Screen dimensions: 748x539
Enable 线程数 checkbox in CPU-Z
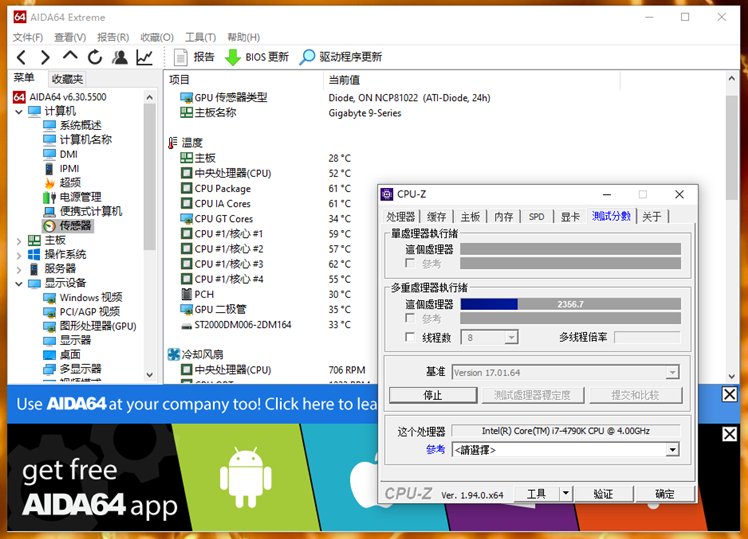(x=410, y=337)
